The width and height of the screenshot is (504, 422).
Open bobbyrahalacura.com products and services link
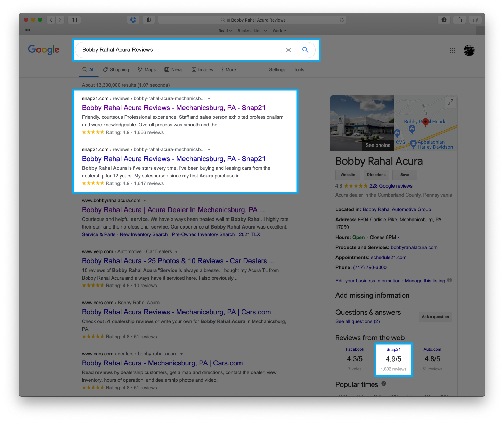click(414, 247)
